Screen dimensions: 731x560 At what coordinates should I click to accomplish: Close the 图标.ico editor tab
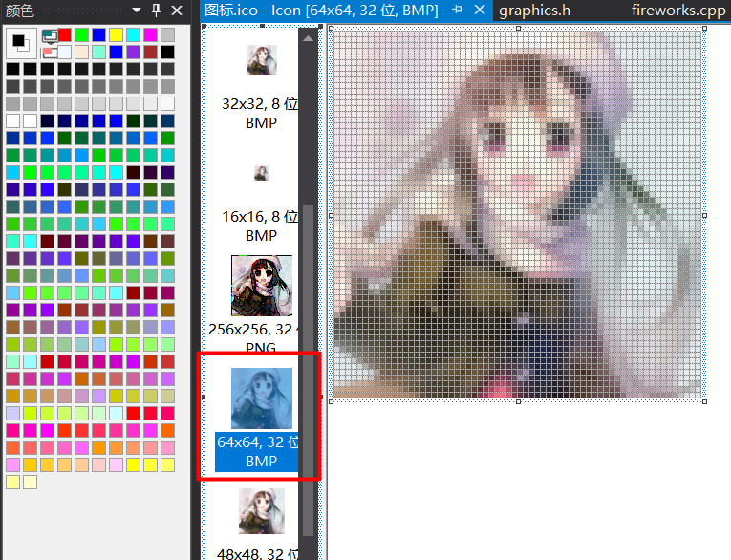click(480, 10)
